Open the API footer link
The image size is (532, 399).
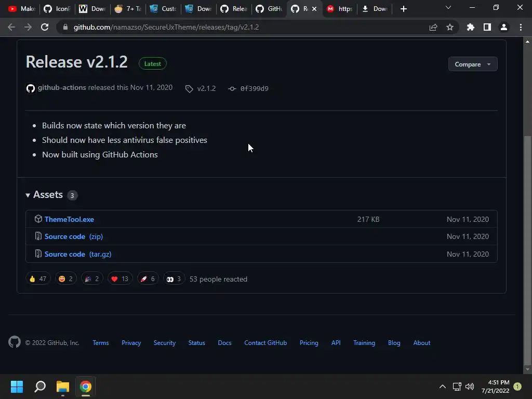click(x=336, y=343)
